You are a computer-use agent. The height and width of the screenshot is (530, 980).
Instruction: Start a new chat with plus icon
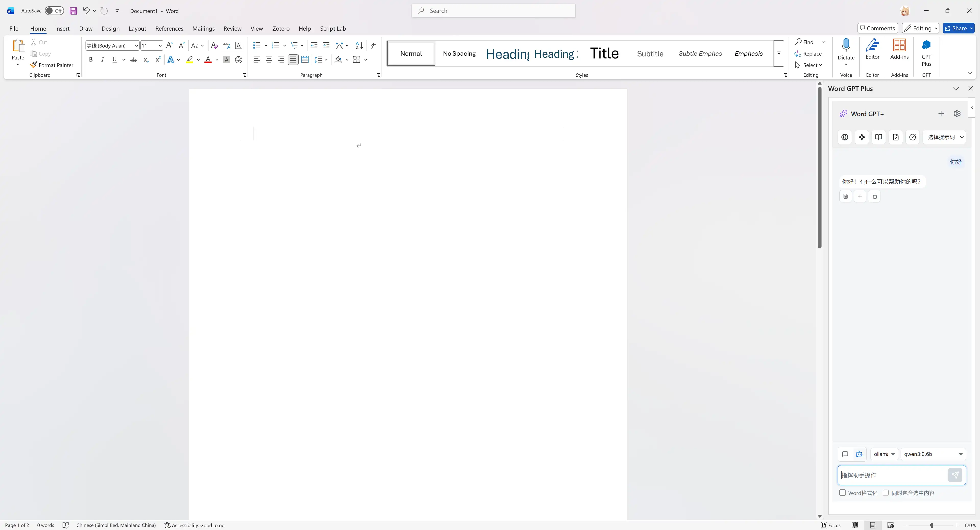coord(941,114)
